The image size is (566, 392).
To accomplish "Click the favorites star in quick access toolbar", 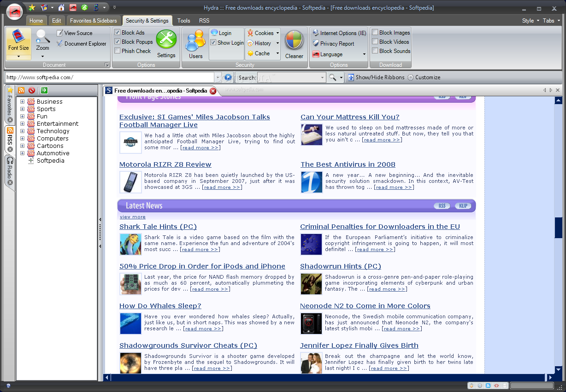I will pos(32,7).
